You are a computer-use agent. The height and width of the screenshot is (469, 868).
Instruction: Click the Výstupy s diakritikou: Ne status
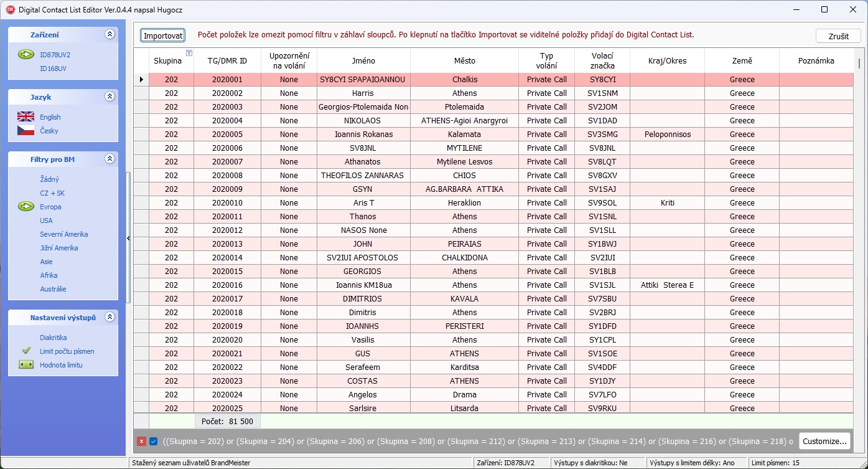click(597, 463)
